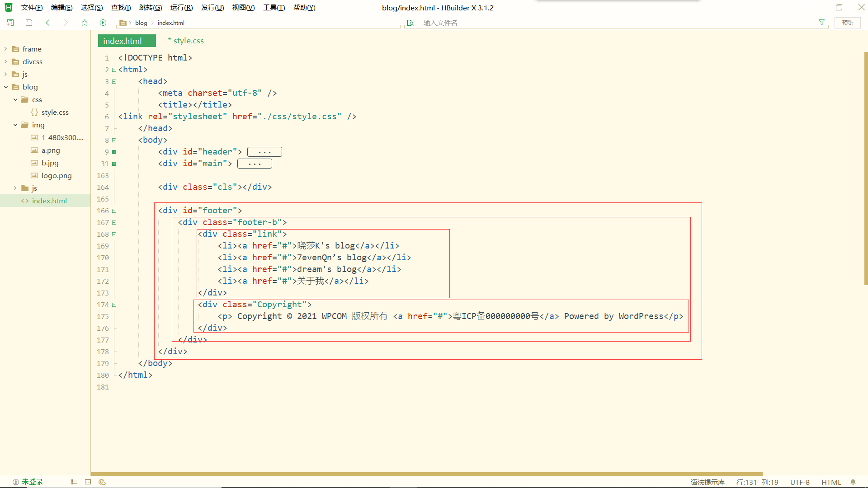Click the file name search input
Screen dimensions: 868x488
tap(617, 23)
